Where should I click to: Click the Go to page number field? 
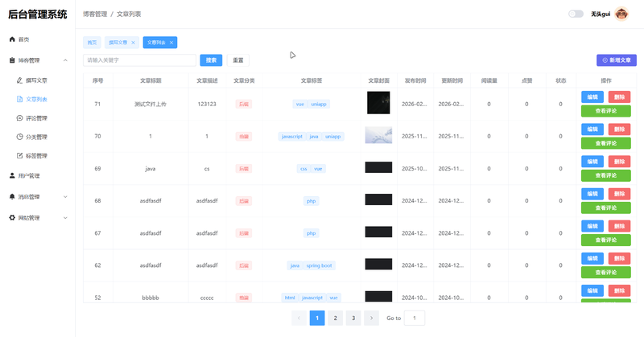415,319
